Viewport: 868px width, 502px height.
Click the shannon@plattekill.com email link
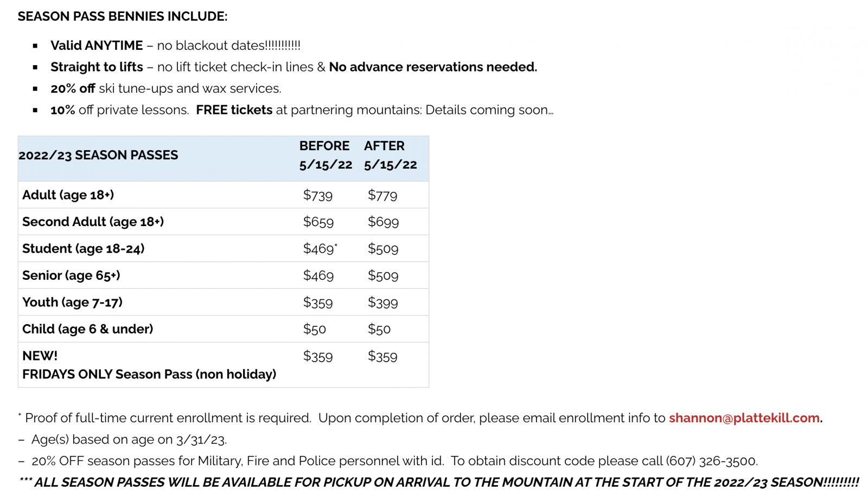tap(744, 418)
